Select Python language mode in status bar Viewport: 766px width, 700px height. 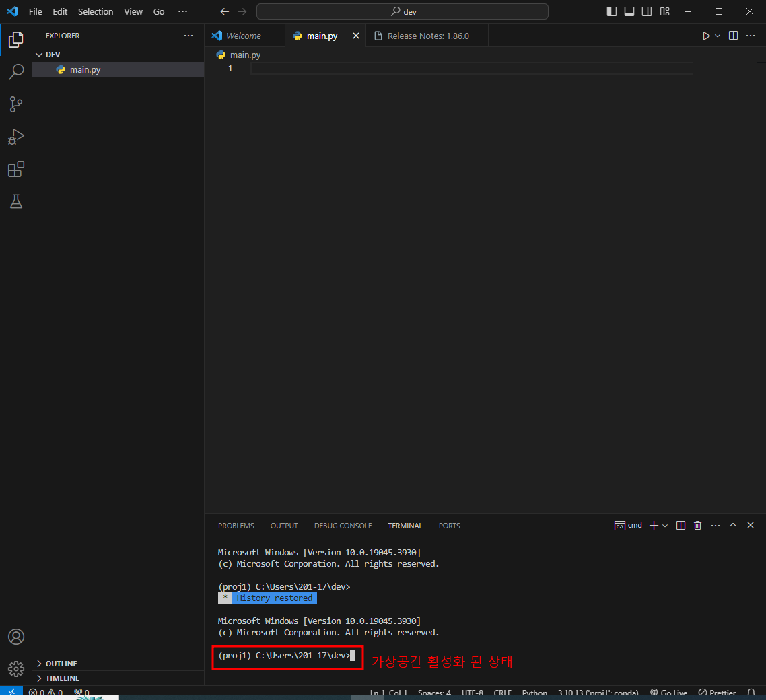pyautogui.click(x=534, y=692)
